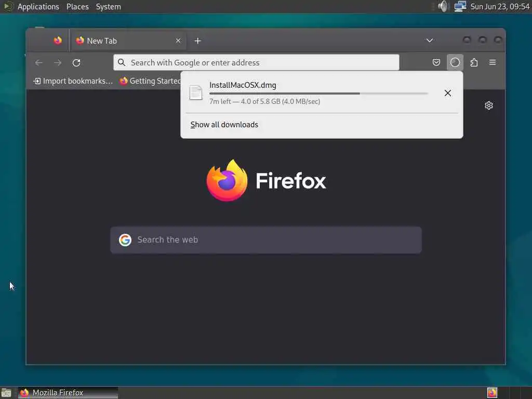This screenshot has width=532, height=399.
Task: Cancel the InstallMacOSX.dmg download
Action: (x=448, y=93)
